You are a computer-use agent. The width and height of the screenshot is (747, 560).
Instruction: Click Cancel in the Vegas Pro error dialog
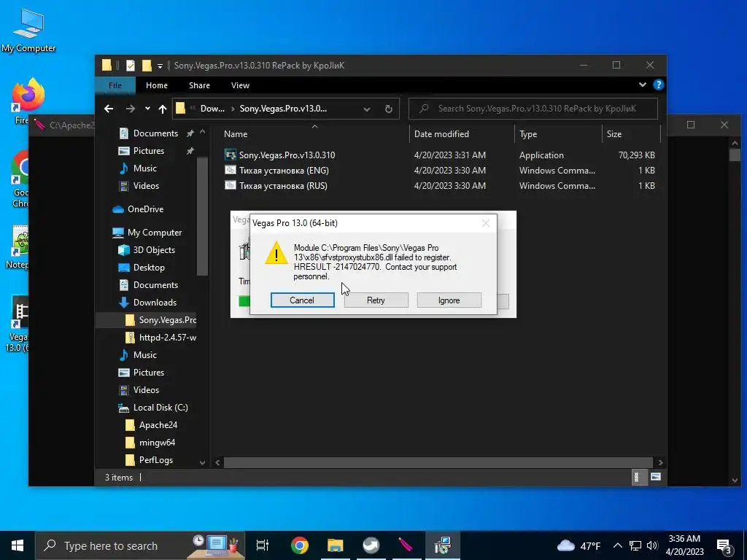302,300
